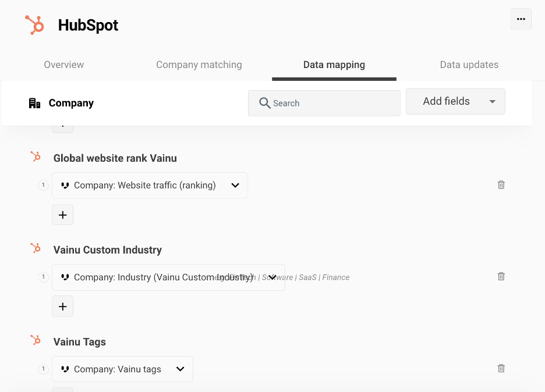Click HubSpot icon beside Vainu Tags
The image size is (545, 392).
click(36, 341)
